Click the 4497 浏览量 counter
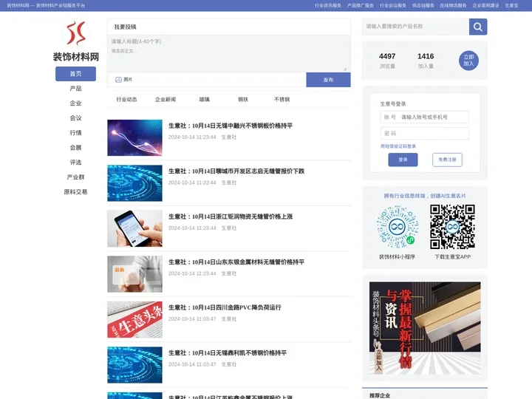 coord(387,61)
